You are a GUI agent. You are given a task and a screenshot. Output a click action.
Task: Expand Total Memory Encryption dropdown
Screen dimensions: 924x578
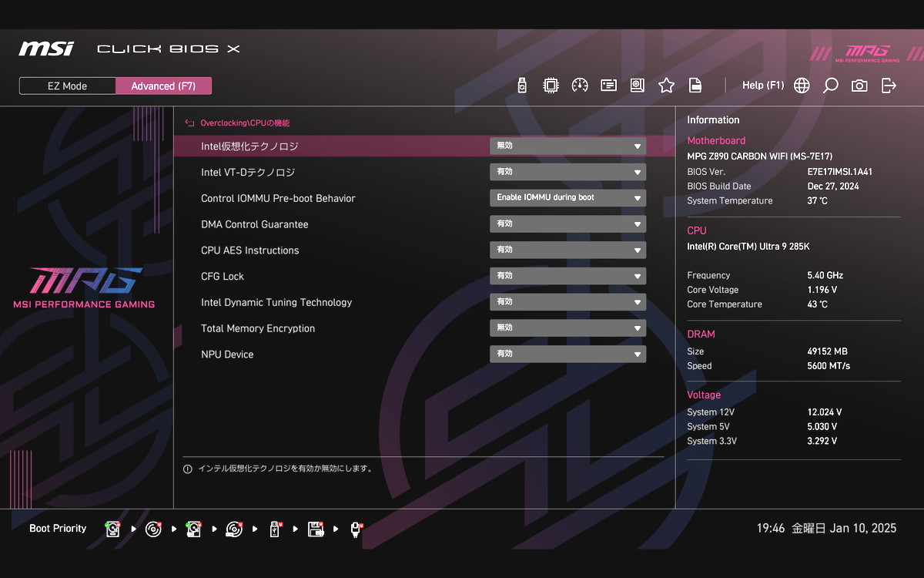[567, 328]
